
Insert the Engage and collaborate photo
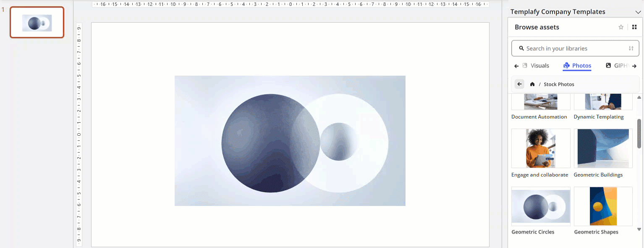point(541,148)
